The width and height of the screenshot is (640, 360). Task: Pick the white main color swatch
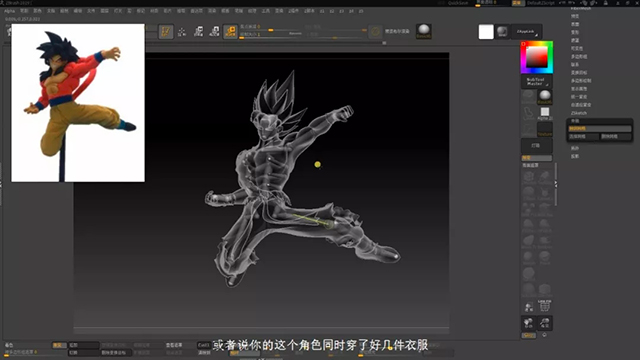pyautogui.click(x=486, y=32)
